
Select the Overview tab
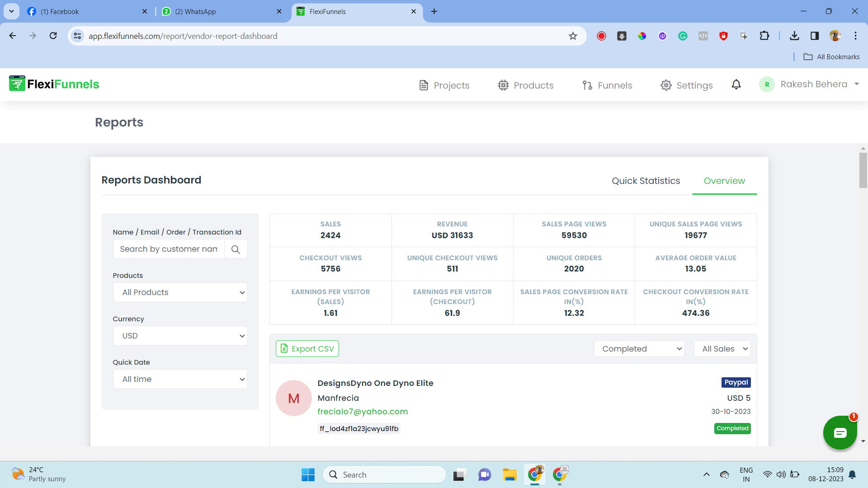(x=724, y=181)
